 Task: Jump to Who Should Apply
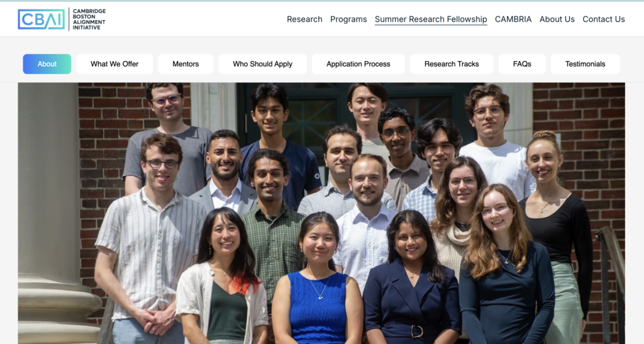pyautogui.click(x=262, y=64)
